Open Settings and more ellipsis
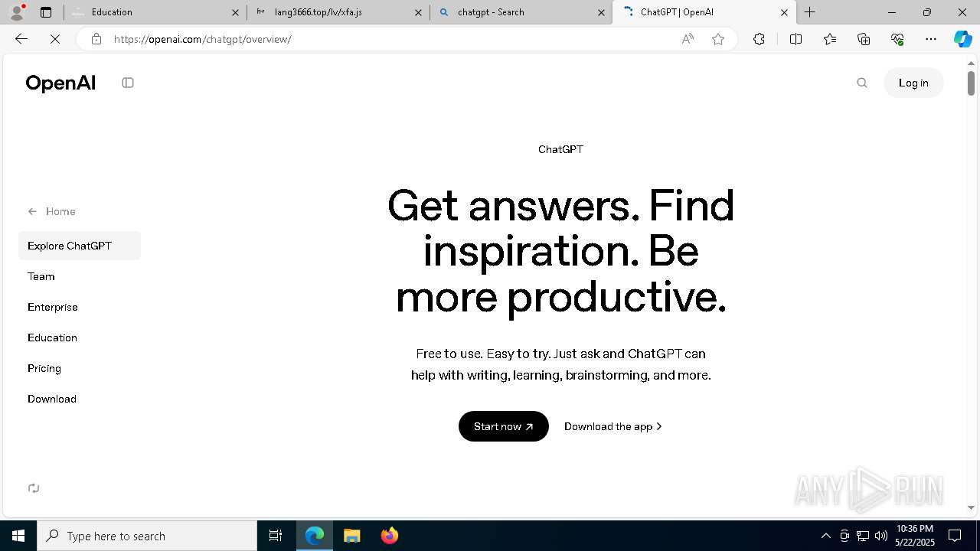The image size is (980, 551). [x=931, y=39]
